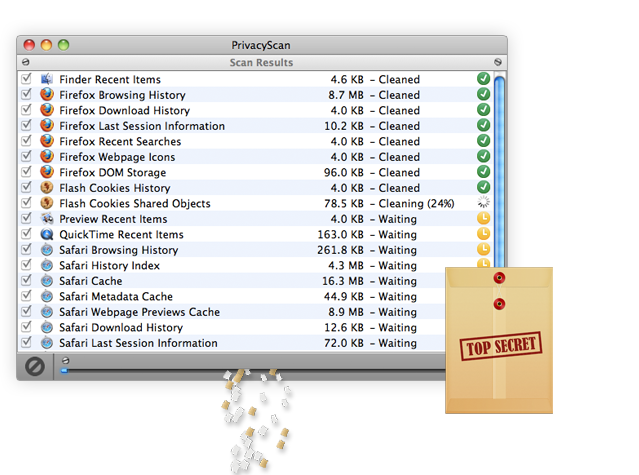Click the spinner for Flash Cookies Shared Objects

[483, 203]
